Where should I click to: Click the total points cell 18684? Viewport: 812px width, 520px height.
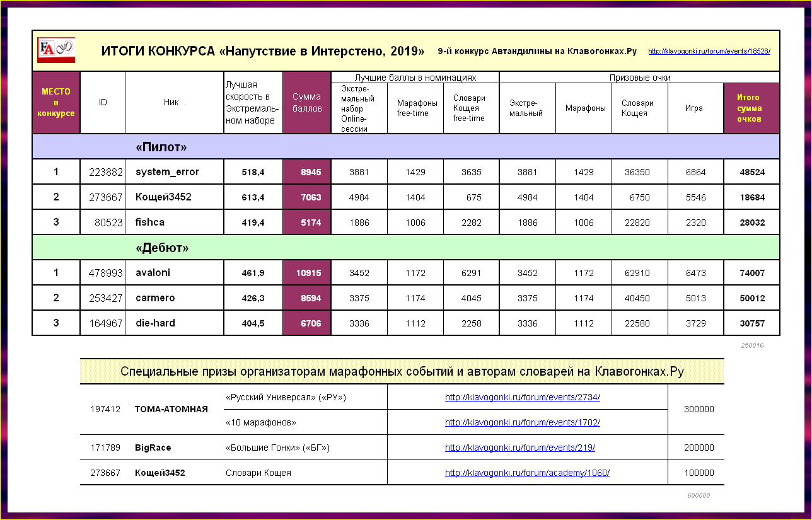click(x=752, y=197)
